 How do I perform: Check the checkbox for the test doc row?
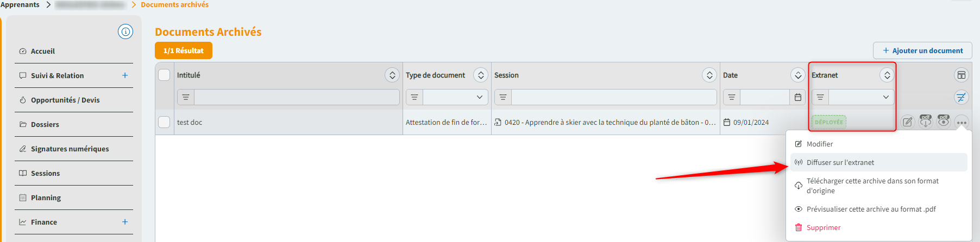164,122
